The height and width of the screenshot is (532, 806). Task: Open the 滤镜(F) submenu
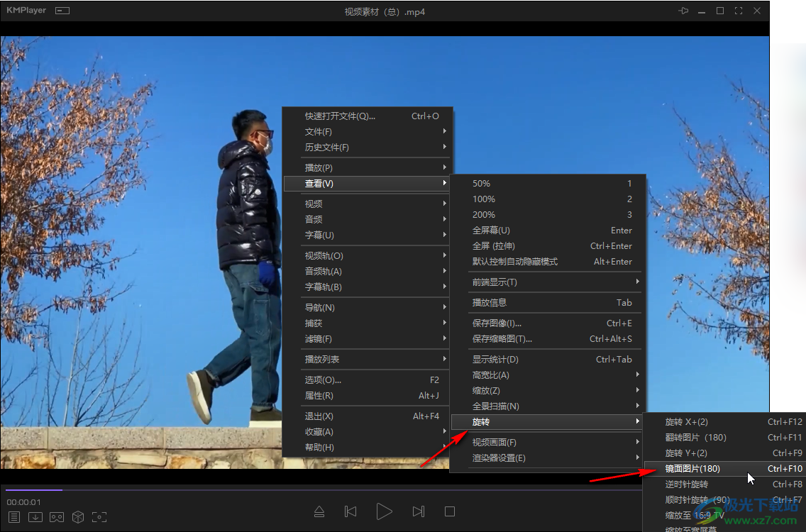click(x=367, y=339)
